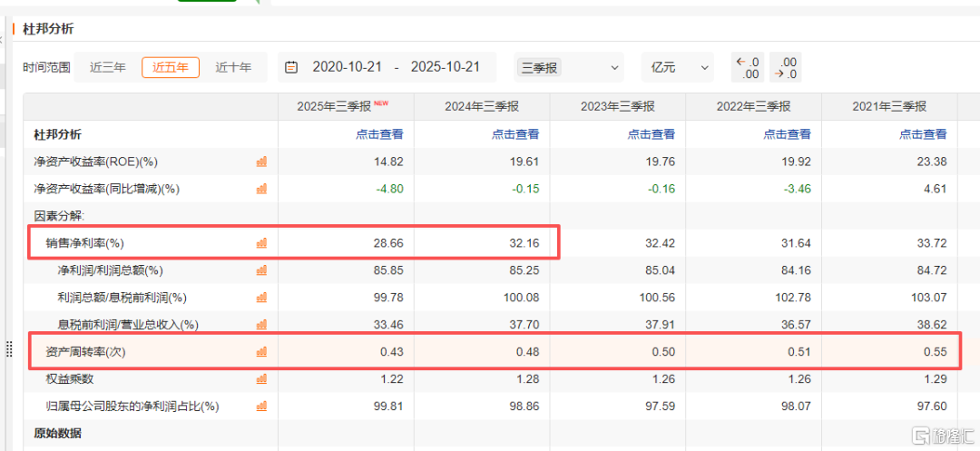Screen dimensions: 980x451
Task: Open the calendar icon in date range
Action: pyautogui.click(x=291, y=67)
